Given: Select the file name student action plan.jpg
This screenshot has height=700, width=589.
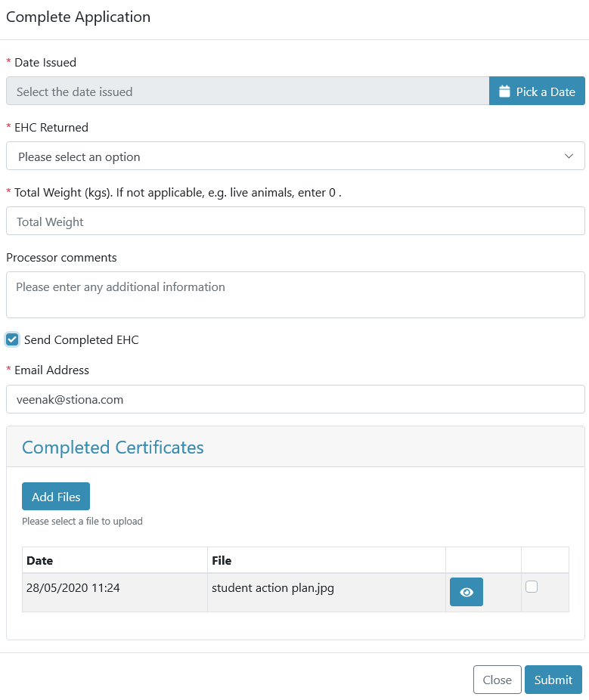Looking at the screenshot, I should click(273, 588).
